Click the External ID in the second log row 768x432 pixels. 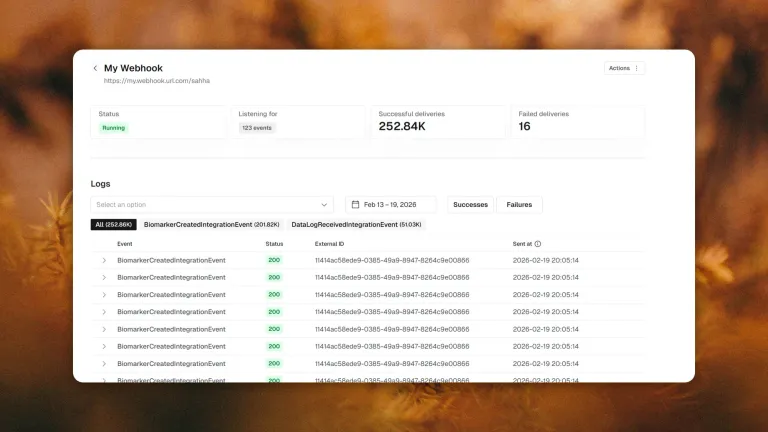pos(392,278)
